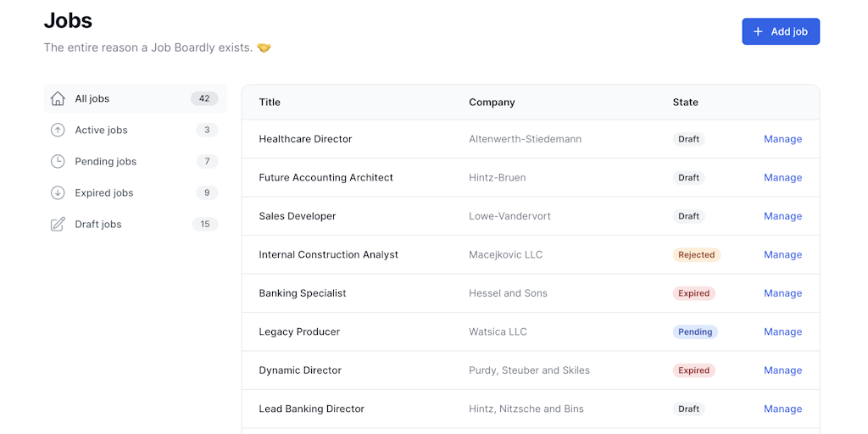868x434 pixels.
Task: Click the plus icon in Add job
Action: tap(759, 31)
